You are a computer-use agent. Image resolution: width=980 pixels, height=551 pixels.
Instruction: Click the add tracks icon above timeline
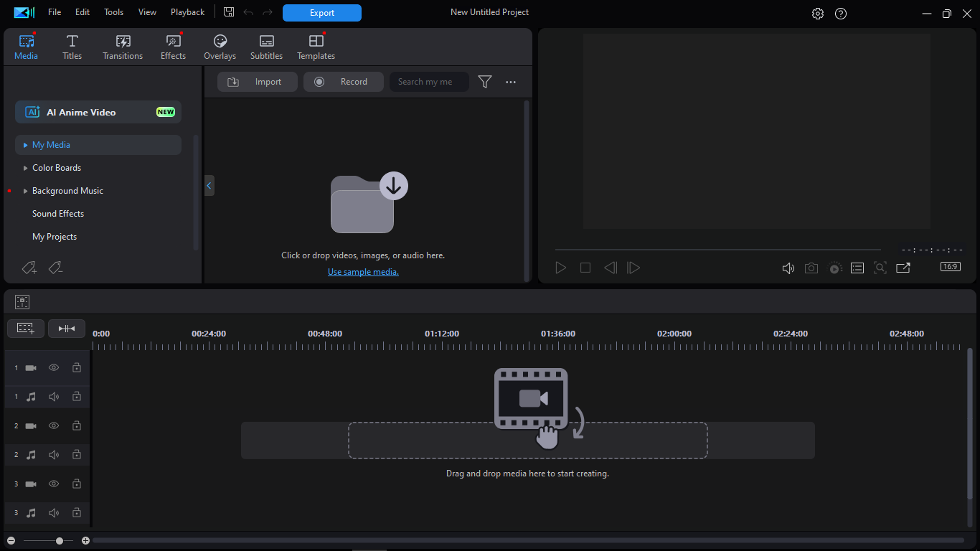pos(26,329)
